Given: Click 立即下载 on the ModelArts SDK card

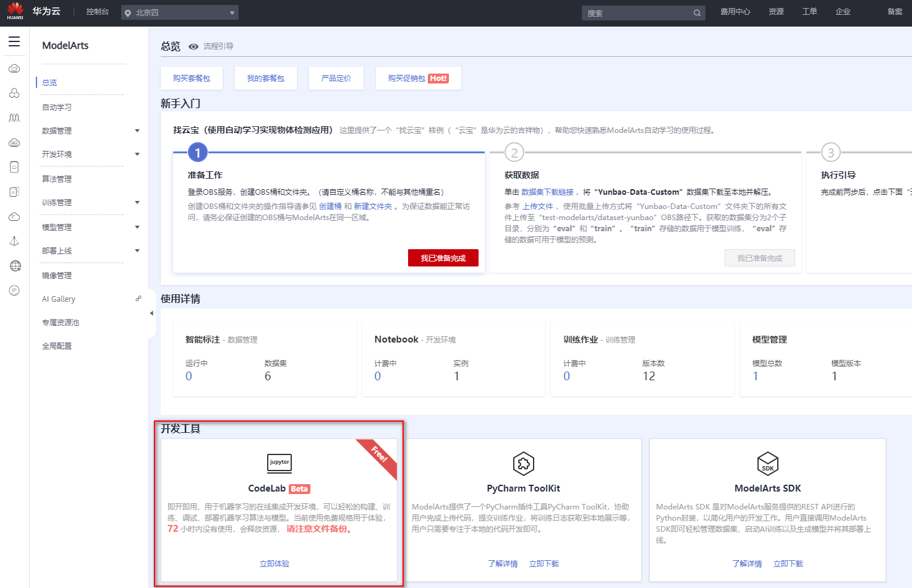Looking at the screenshot, I should click(x=788, y=564).
